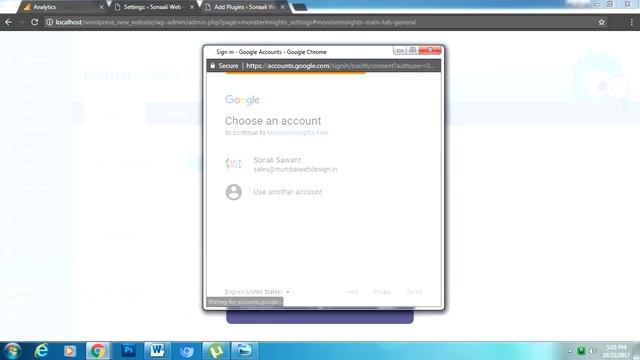Screen dimensions: 640x360
Task: Open English (United States) language dropdown
Action: point(257,292)
